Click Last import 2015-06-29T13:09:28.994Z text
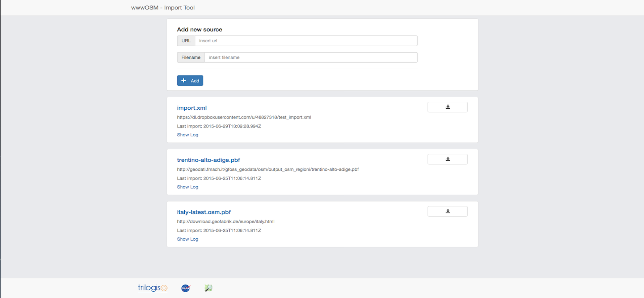 (x=219, y=126)
